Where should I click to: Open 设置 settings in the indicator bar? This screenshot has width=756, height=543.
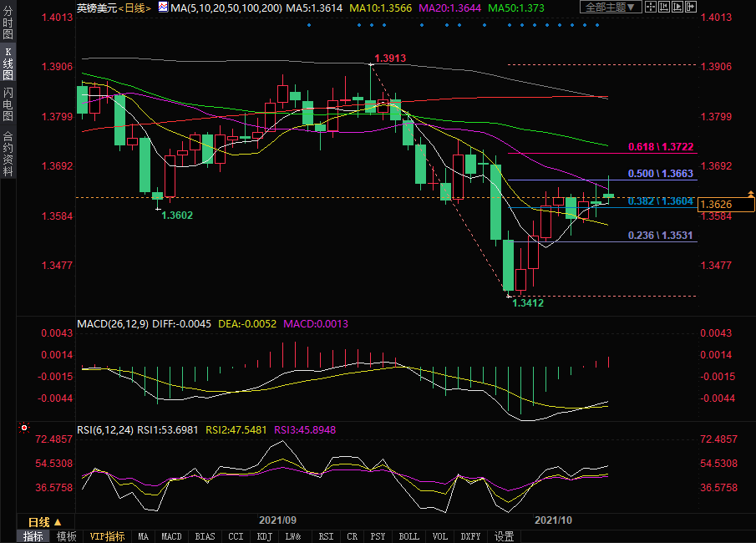coord(504,536)
